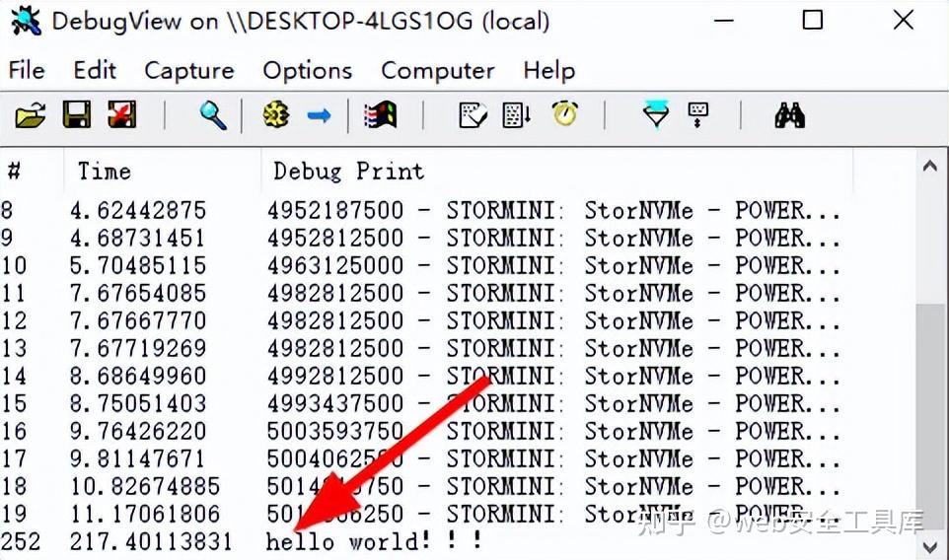The width and height of the screenshot is (949, 560).
Task: Select time value 9.81147671
Action: (138, 459)
